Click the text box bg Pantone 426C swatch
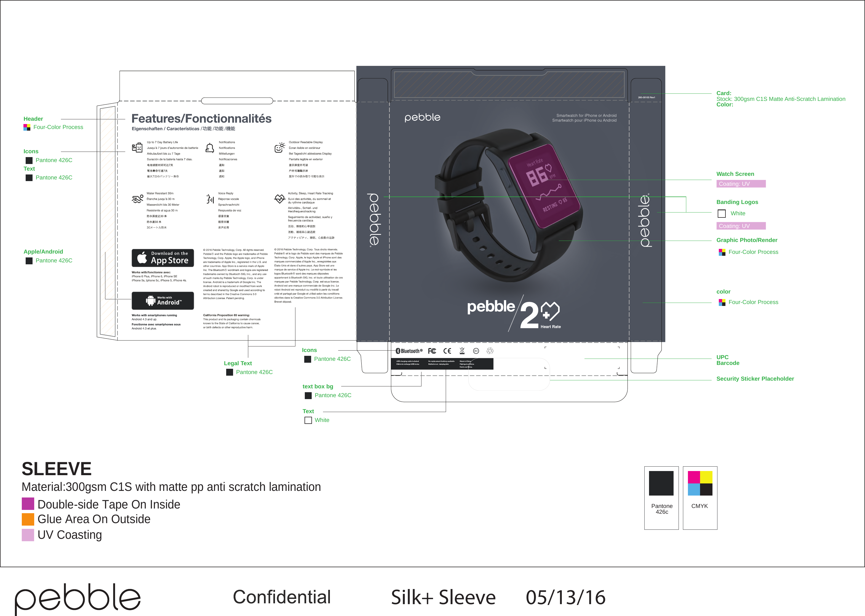 tap(308, 396)
